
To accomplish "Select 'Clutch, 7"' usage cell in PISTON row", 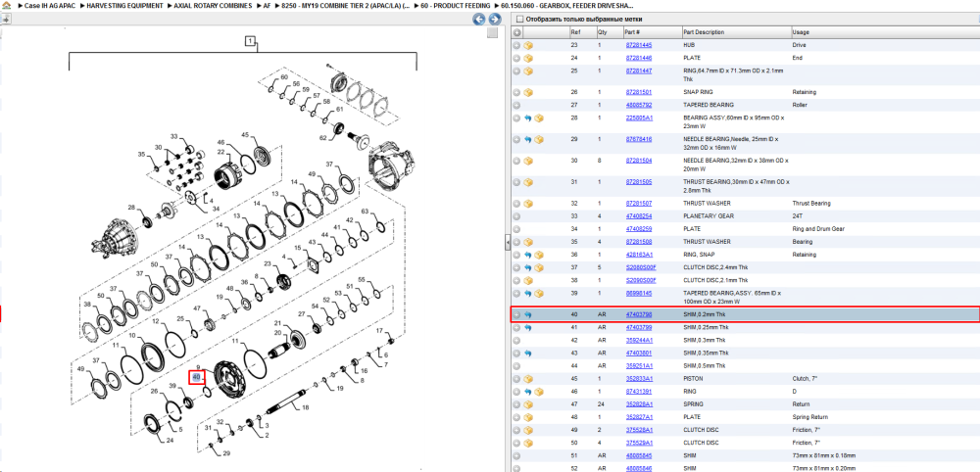I will (806, 379).
